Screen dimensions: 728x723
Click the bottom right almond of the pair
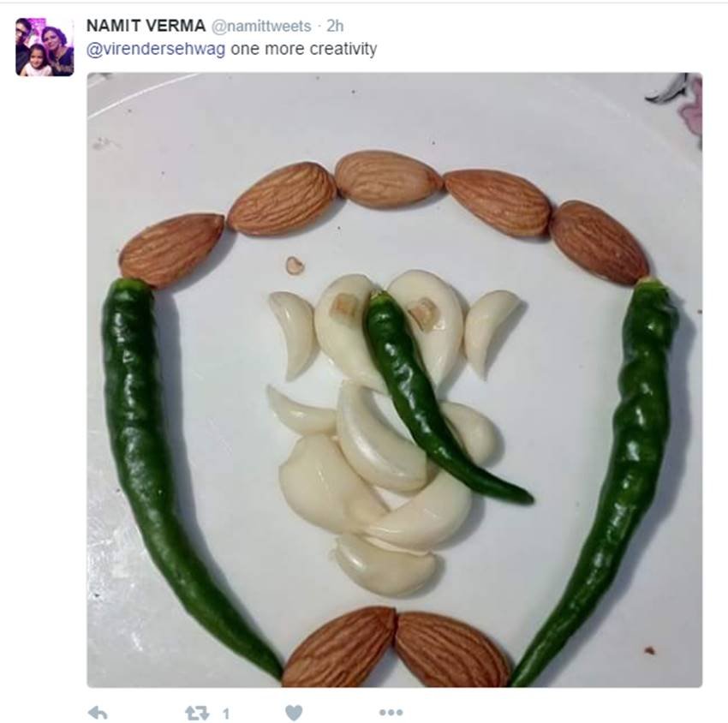coord(450,648)
